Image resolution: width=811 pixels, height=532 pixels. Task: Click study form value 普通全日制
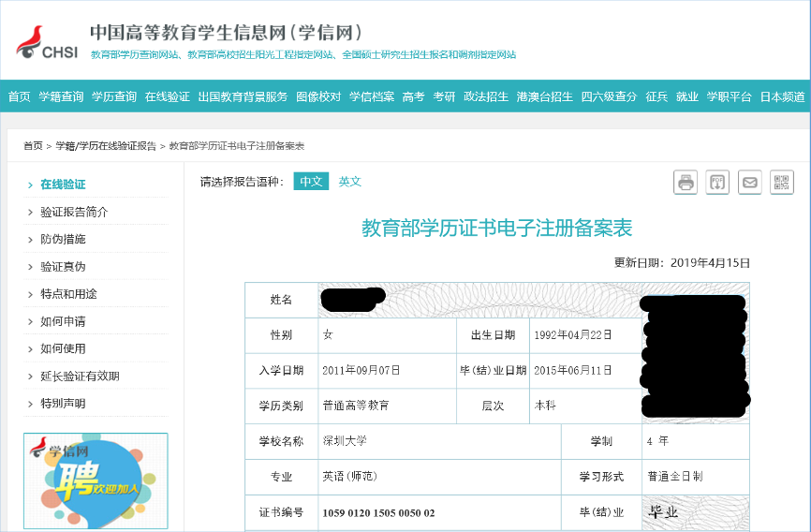675,476
